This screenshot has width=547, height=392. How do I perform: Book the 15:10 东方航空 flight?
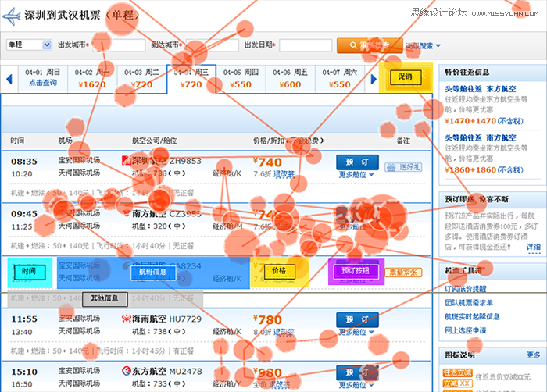pyautogui.click(x=357, y=372)
